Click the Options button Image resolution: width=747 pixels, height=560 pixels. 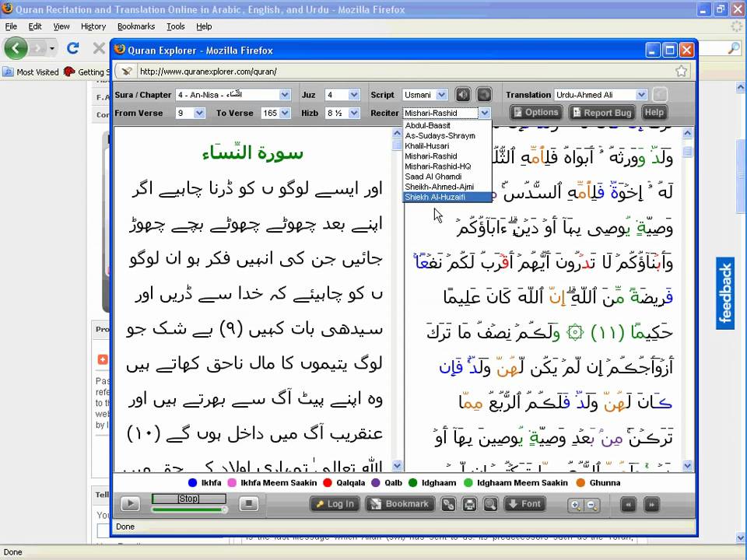pos(536,113)
